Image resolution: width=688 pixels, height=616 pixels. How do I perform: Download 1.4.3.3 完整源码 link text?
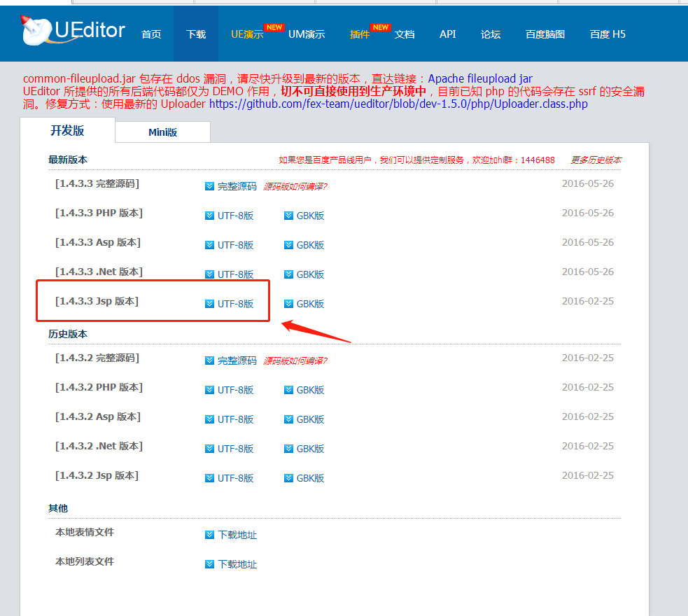237,186
